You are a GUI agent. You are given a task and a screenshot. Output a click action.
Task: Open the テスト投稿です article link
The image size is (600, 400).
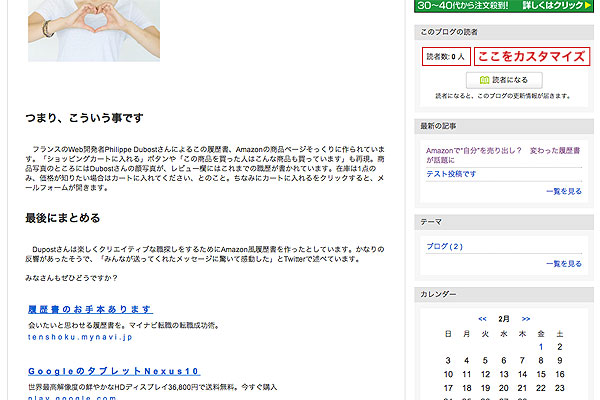451,174
